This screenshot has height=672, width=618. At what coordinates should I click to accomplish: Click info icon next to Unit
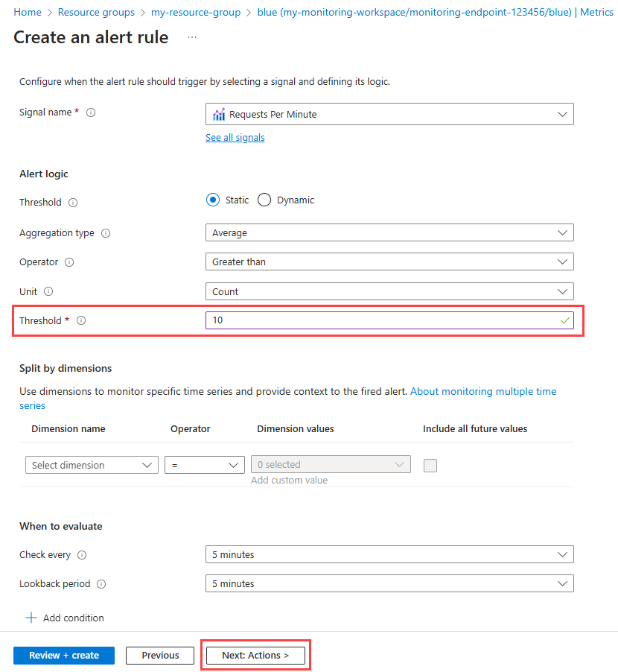[49, 292]
